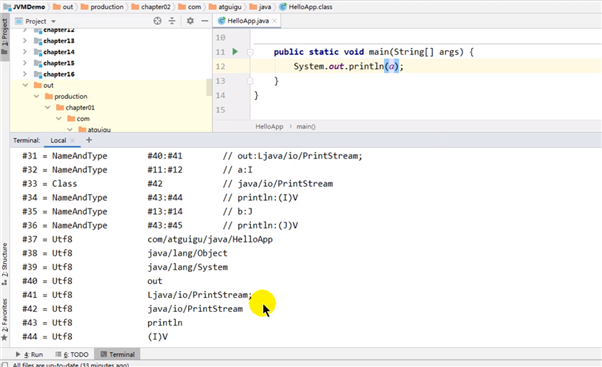Click the collapse all icon in Project panel
The width and height of the screenshot is (602, 367).
click(x=172, y=21)
